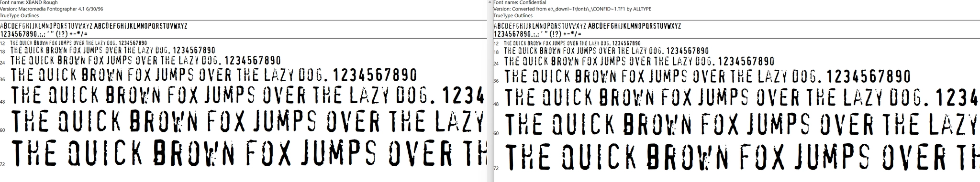This screenshot has height=182, width=980.
Task: Click 'TrueType Outlines' in Confidential pane
Action: (513, 16)
